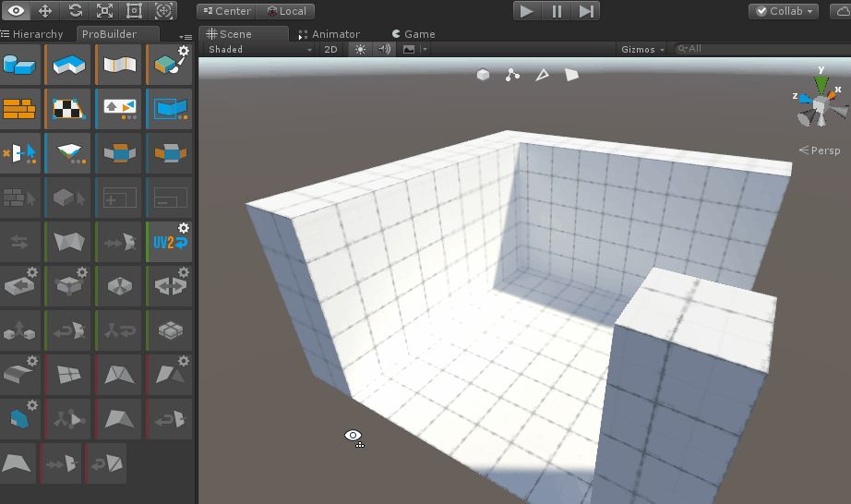Toggle scene lighting sun icon
851x504 pixels.
360,49
